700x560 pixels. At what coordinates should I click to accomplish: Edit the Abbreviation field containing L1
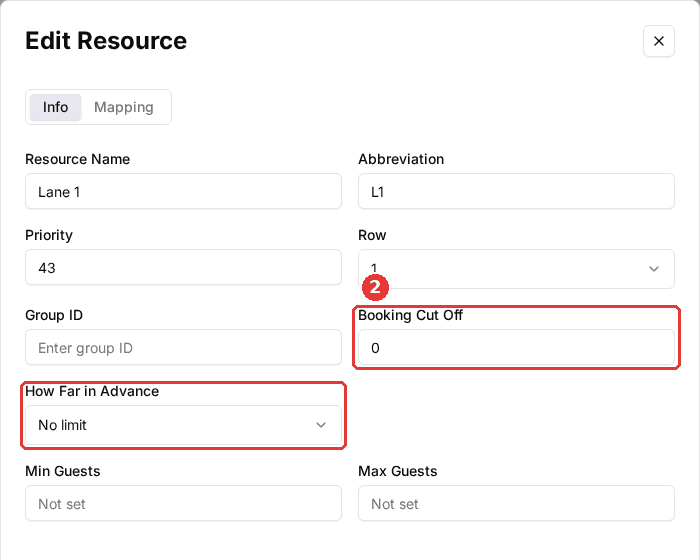point(516,192)
